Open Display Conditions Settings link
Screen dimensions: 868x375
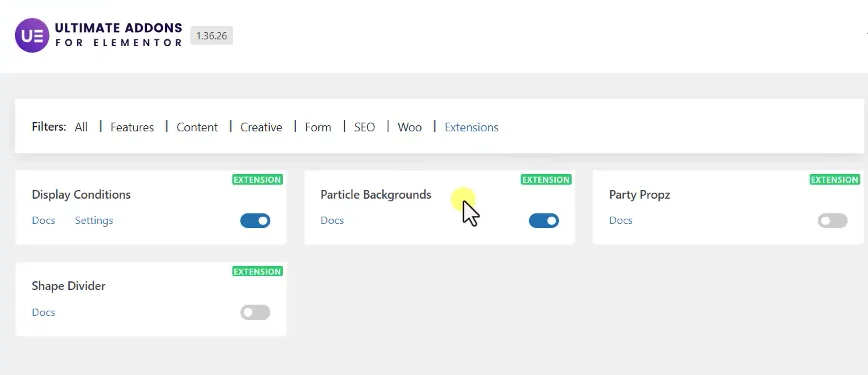(x=94, y=220)
